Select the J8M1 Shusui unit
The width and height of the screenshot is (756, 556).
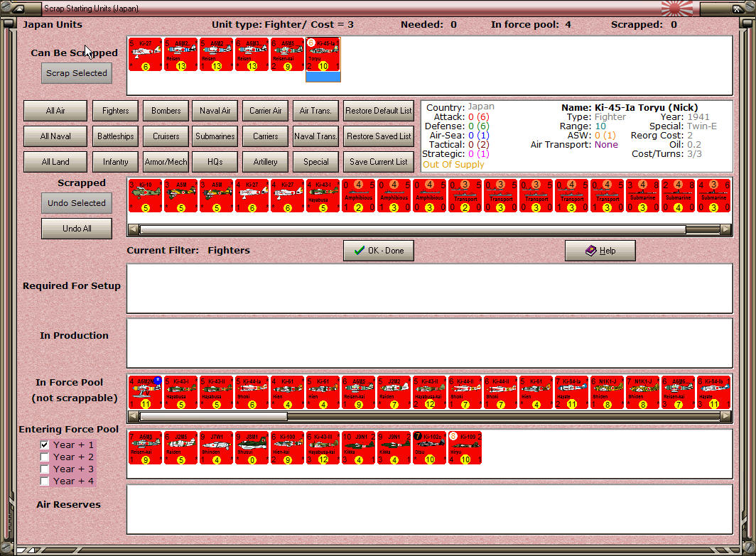(252, 447)
